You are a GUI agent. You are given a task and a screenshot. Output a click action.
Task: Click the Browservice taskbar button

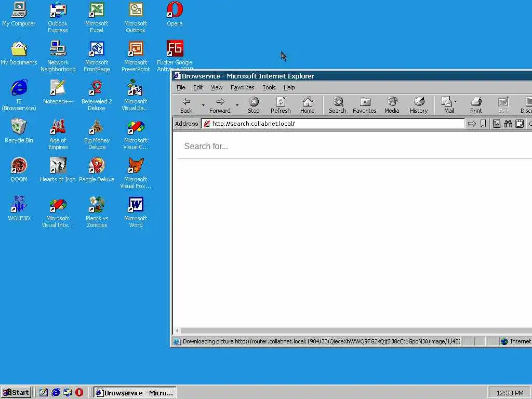click(x=135, y=393)
